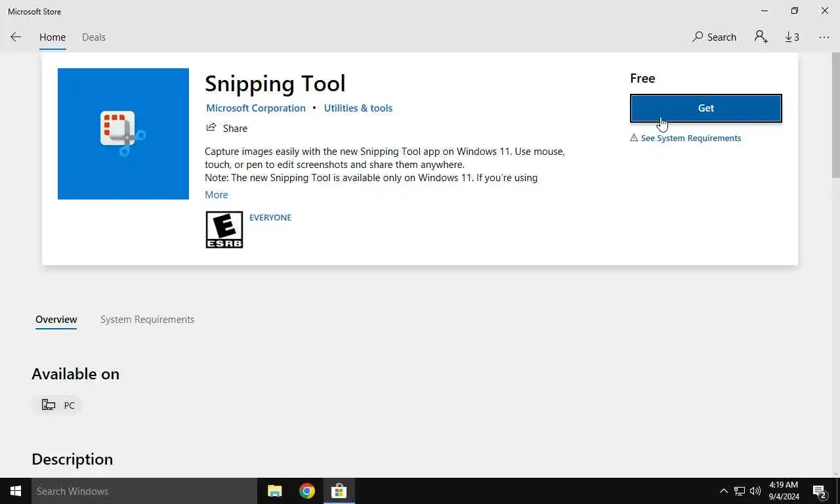This screenshot has width=840, height=504.
Task: Click the Get button
Action: point(706,108)
